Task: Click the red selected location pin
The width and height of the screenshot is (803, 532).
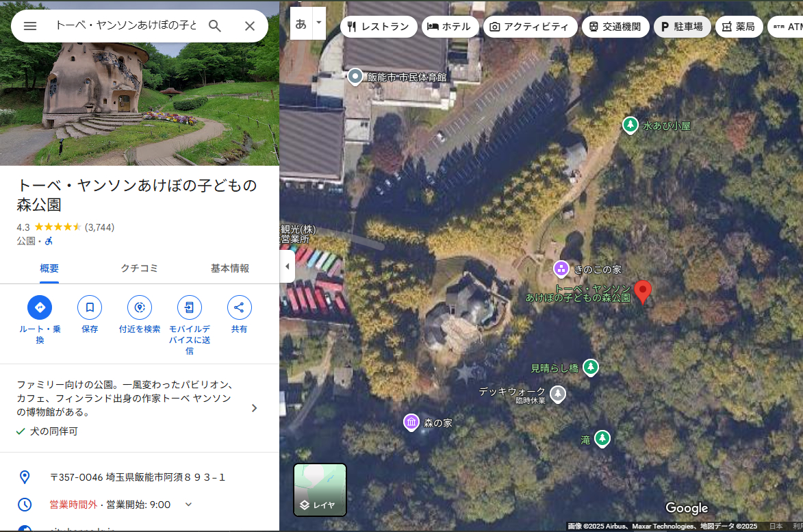Action: [x=643, y=292]
